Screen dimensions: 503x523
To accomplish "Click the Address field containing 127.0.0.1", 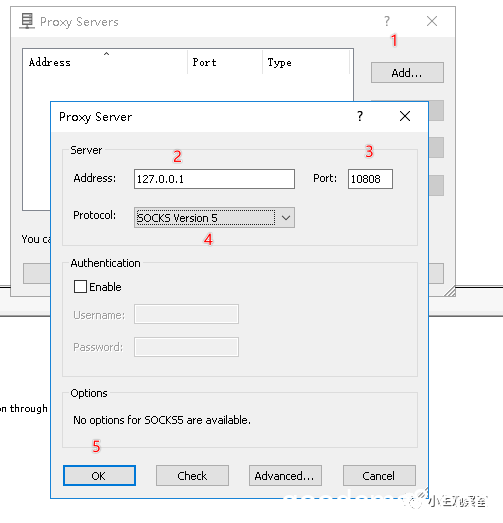I will [214, 179].
